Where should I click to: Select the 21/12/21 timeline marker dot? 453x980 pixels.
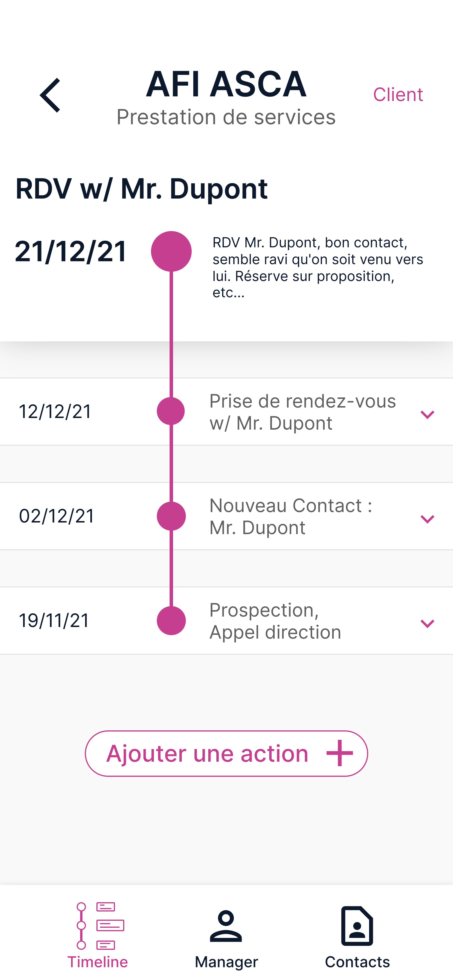tap(171, 251)
